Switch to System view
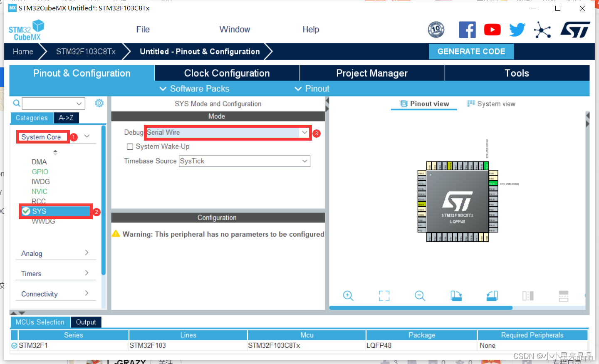 491,104
